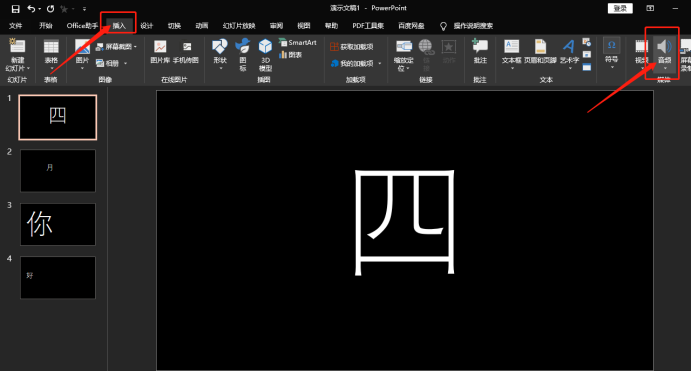The width and height of the screenshot is (692, 371).
Task: Undo the last action
Action: tap(31, 9)
